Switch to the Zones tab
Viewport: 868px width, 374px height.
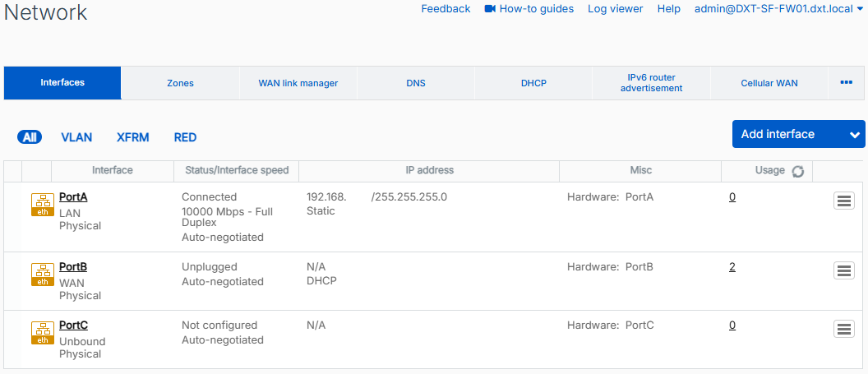tap(180, 83)
